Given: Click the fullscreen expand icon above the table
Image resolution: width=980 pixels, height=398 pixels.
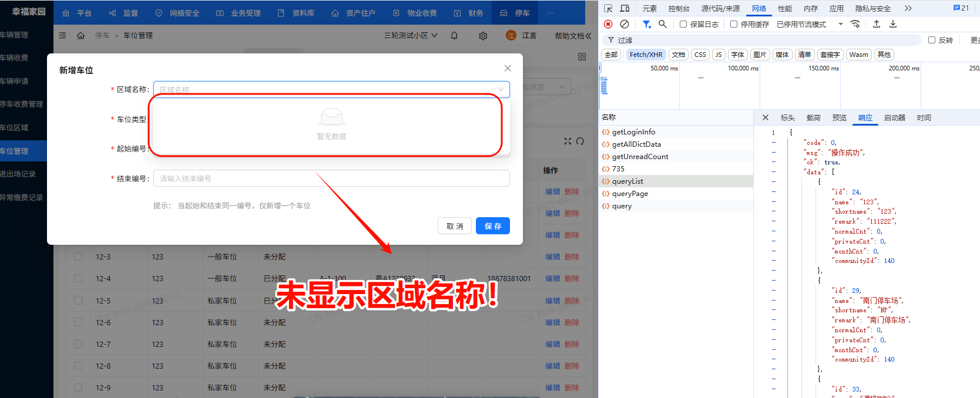Looking at the screenshot, I should pyautogui.click(x=568, y=141).
